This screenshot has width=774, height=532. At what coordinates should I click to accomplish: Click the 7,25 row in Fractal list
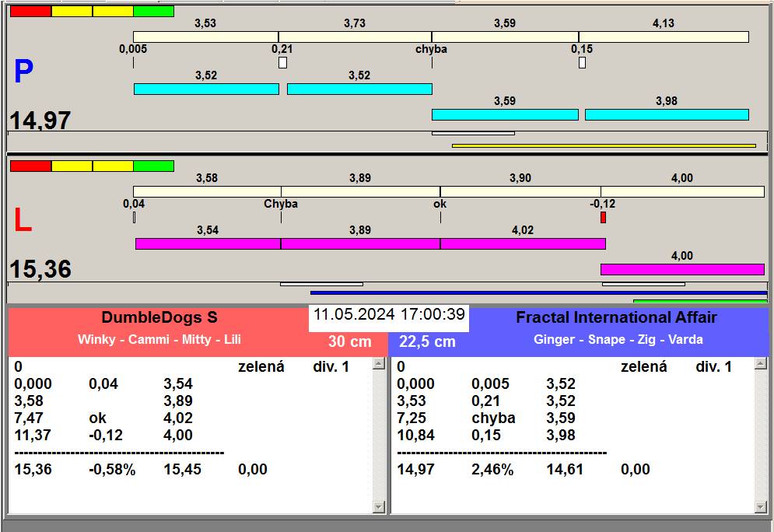coord(573,418)
